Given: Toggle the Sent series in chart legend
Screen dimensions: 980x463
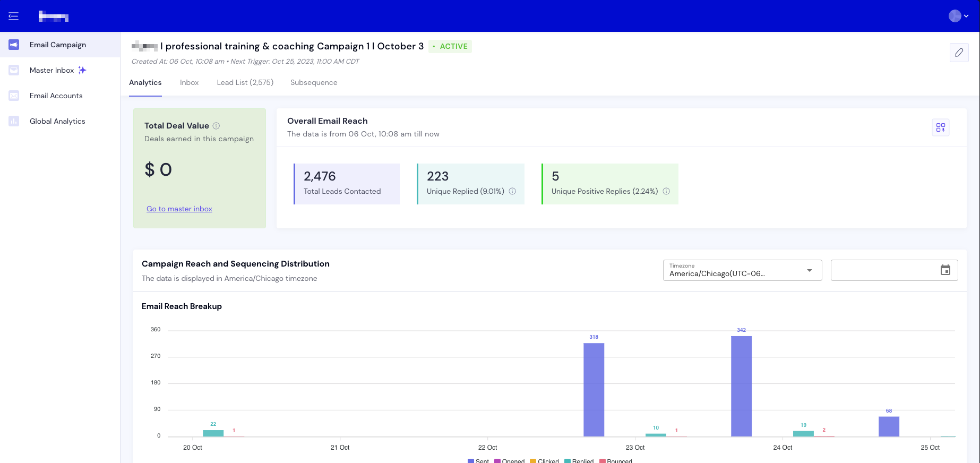Looking at the screenshot, I should 478,460.
